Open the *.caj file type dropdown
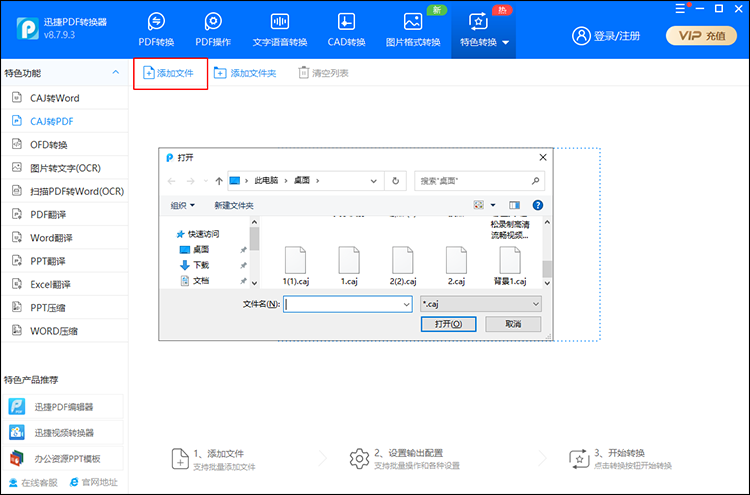 [481, 304]
